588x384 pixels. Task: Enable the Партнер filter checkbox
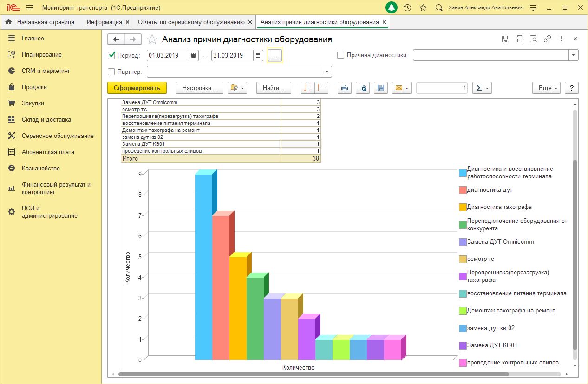111,72
